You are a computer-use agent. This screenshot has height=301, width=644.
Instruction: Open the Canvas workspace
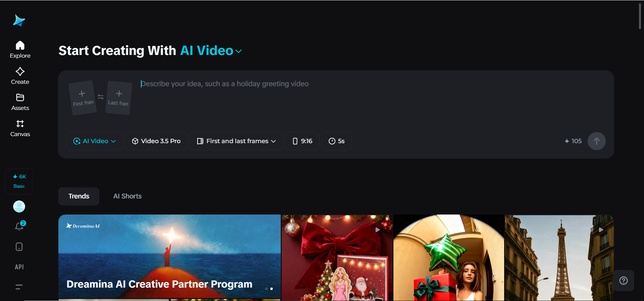click(x=20, y=128)
